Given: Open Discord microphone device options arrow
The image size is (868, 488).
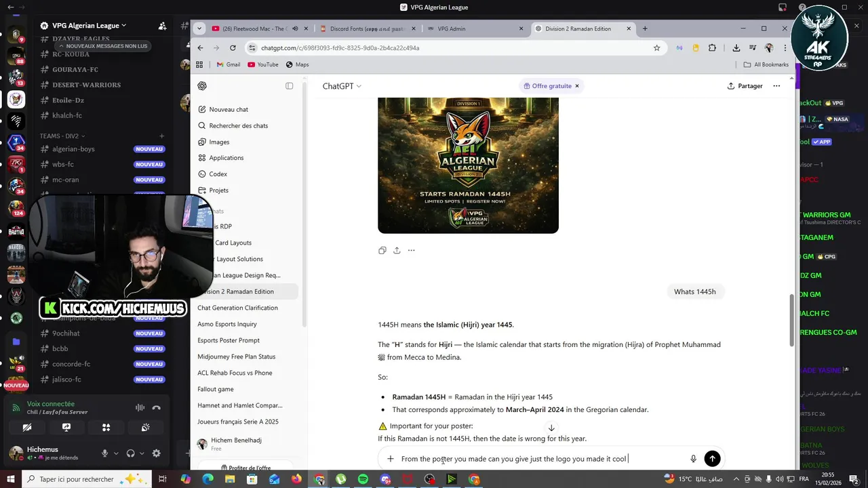Looking at the screenshot, I should tap(116, 453).
